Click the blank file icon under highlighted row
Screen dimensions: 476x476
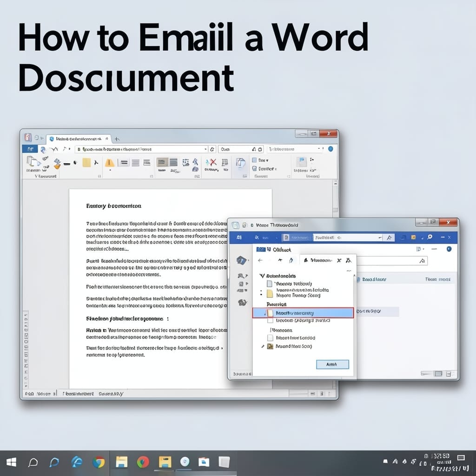click(270, 321)
